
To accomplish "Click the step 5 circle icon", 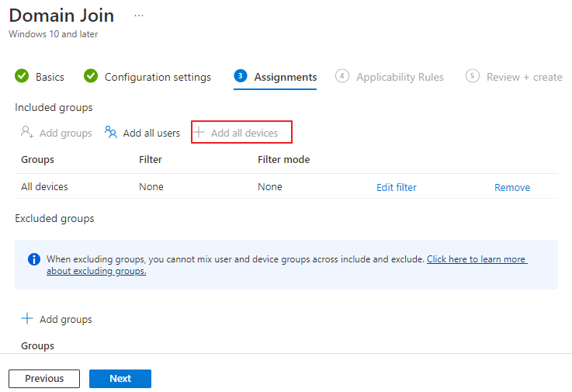I will [472, 76].
